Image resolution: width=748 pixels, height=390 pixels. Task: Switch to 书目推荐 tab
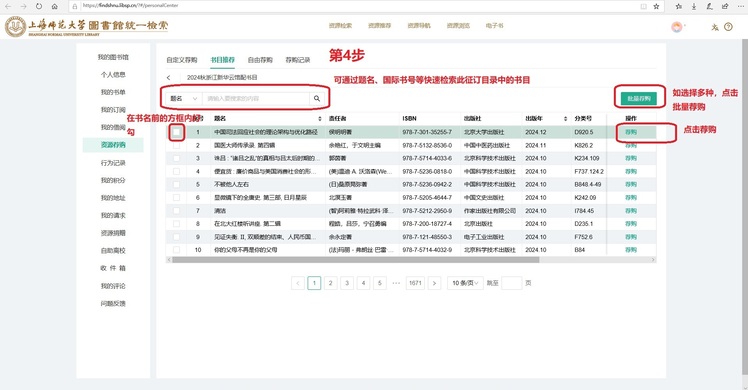coord(223,60)
